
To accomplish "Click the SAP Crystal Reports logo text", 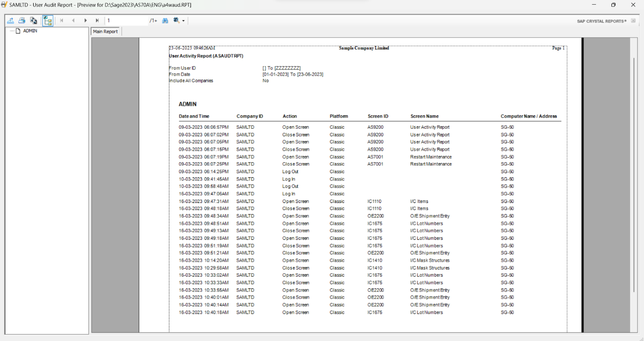I will [602, 21].
